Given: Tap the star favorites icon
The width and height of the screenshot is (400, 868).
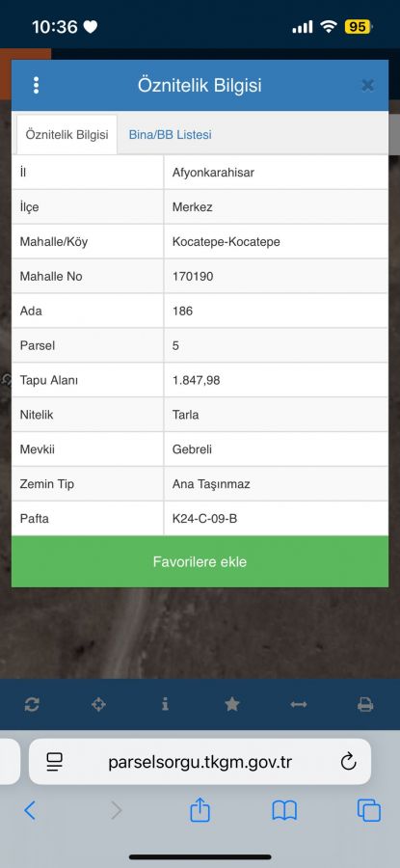Looking at the screenshot, I should [x=232, y=704].
